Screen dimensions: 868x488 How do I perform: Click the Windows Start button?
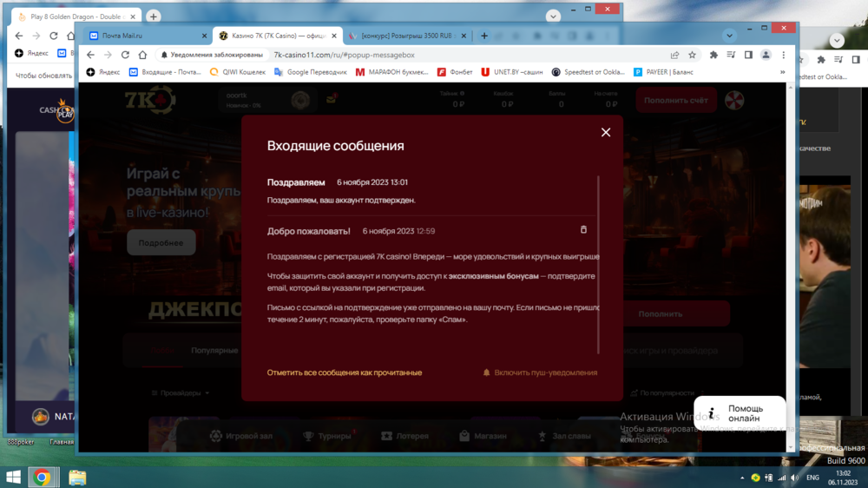14,477
